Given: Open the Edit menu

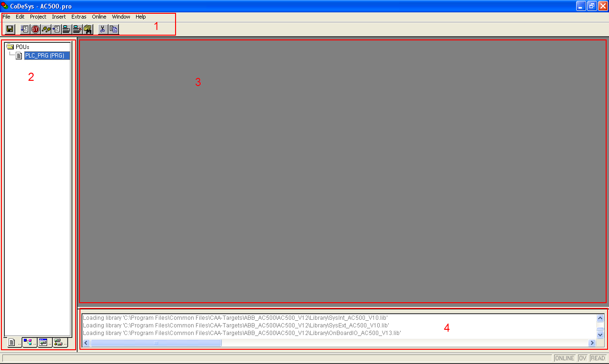Looking at the screenshot, I should (20, 17).
